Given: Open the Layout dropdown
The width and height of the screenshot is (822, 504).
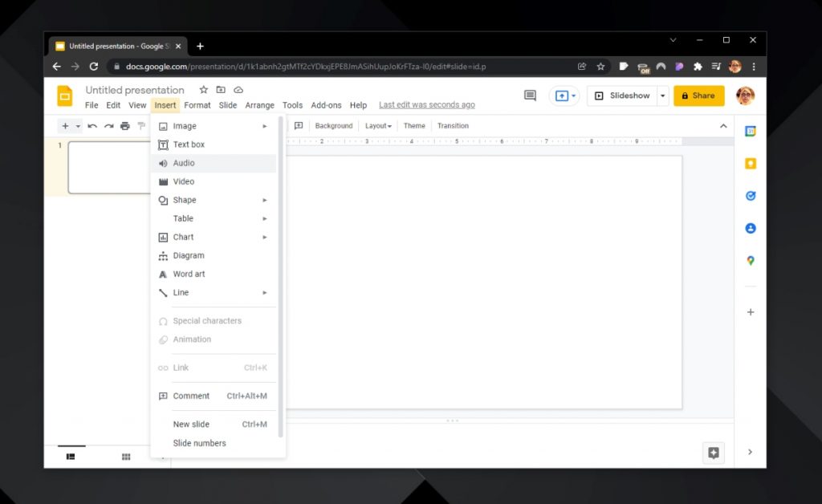Looking at the screenshot, I should (378, 126).
